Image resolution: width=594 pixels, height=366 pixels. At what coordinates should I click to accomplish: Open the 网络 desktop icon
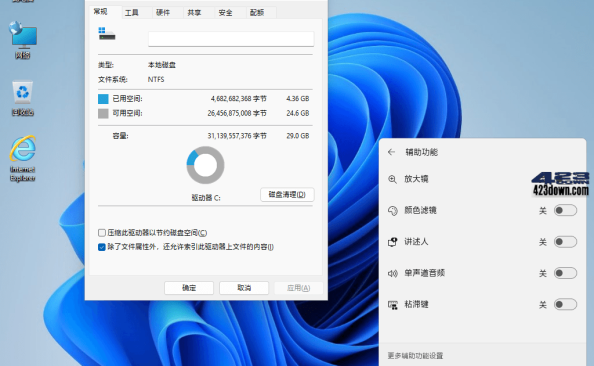click(23, 40)
